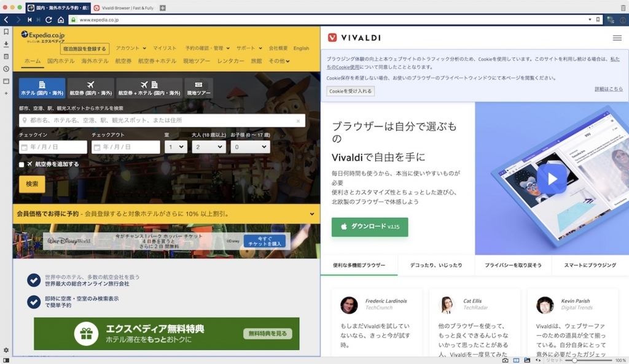
Task: Click the チェックイン date input field
Action: point(52,147)
